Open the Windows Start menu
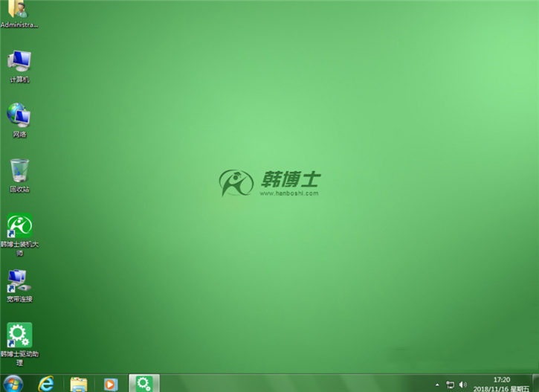539x392 pixels. click(x=13, y=384)
